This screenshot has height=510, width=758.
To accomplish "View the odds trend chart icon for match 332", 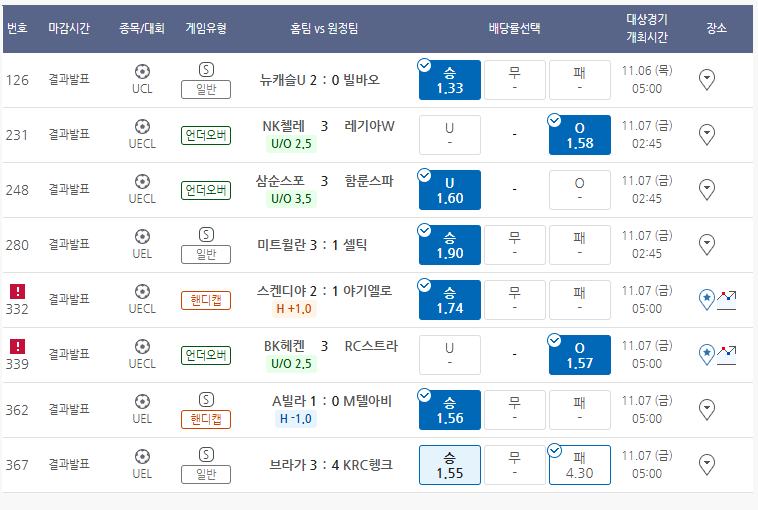I will [726, 300].
